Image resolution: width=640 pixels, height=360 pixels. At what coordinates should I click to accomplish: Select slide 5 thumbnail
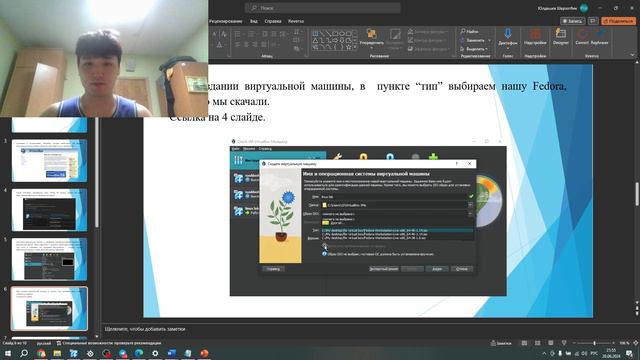[49, 259]
